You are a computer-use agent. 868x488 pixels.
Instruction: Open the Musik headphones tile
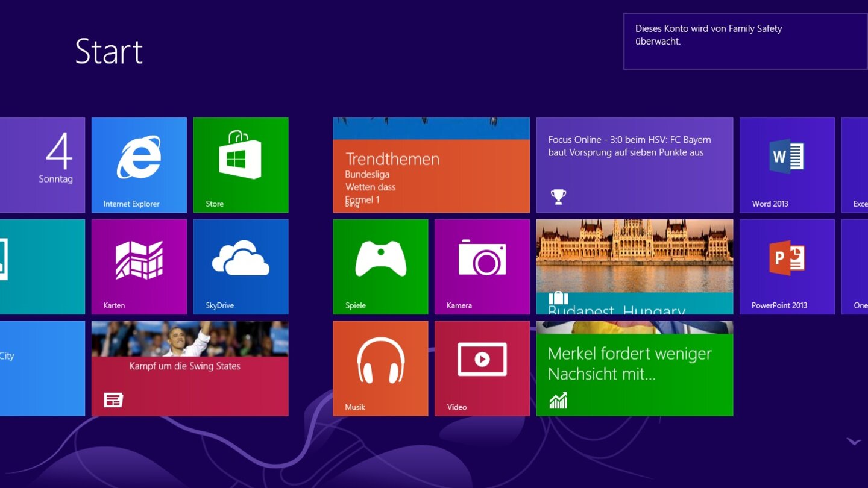[380, 369]
